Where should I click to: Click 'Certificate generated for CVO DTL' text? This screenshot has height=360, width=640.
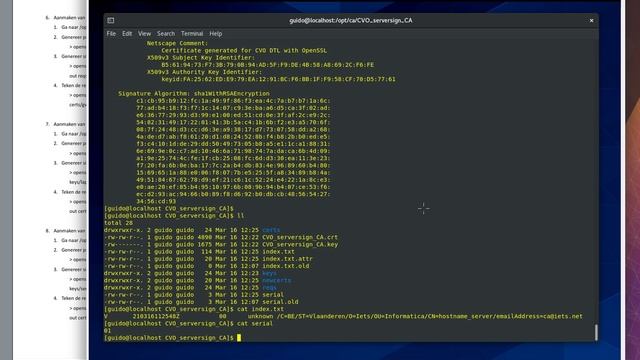point(244,51)
